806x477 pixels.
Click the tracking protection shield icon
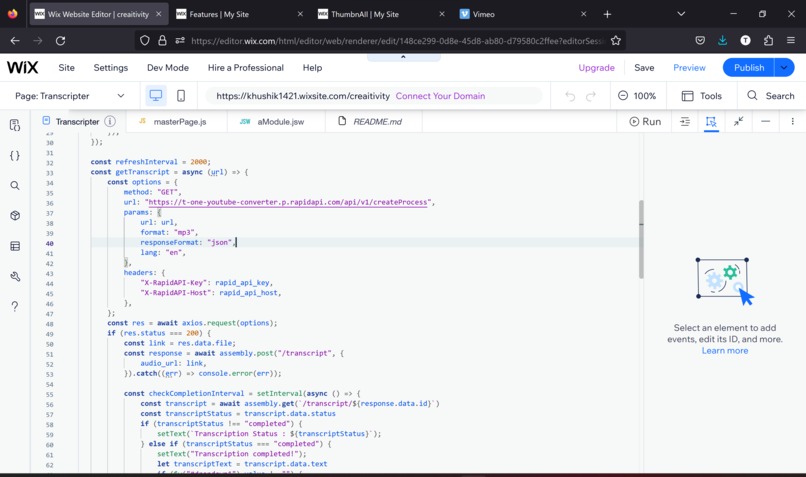point(145,41)
